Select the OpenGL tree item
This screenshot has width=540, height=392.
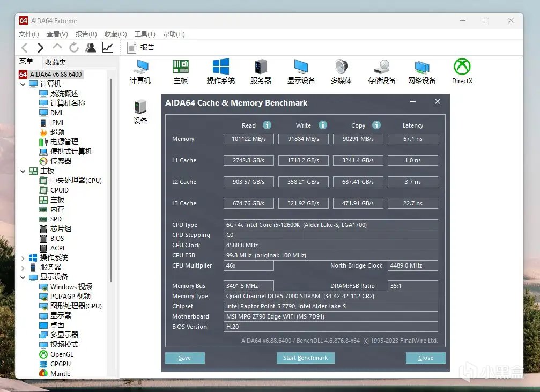point(56,354)
